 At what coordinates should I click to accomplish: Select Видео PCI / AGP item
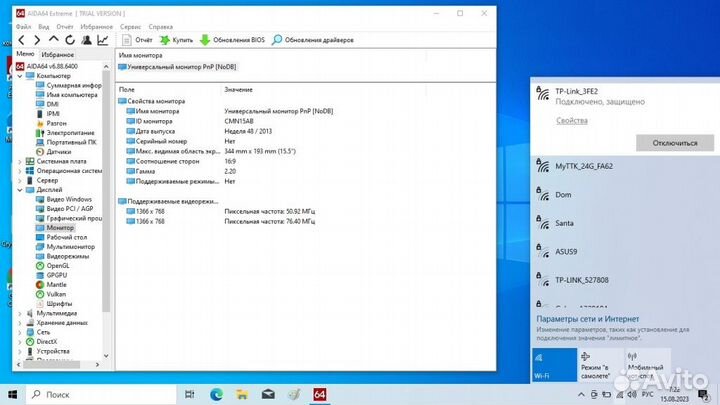pyautogui.click(x=65, y=208)
